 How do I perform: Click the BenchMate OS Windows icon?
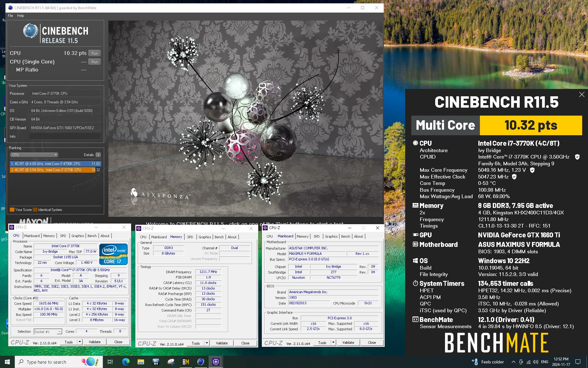(x=415, y=261)
